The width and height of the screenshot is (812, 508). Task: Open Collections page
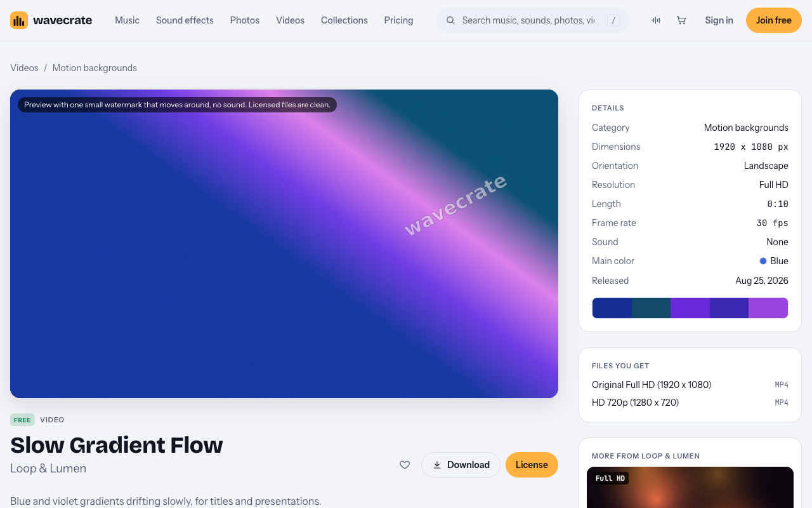point(344,20)
